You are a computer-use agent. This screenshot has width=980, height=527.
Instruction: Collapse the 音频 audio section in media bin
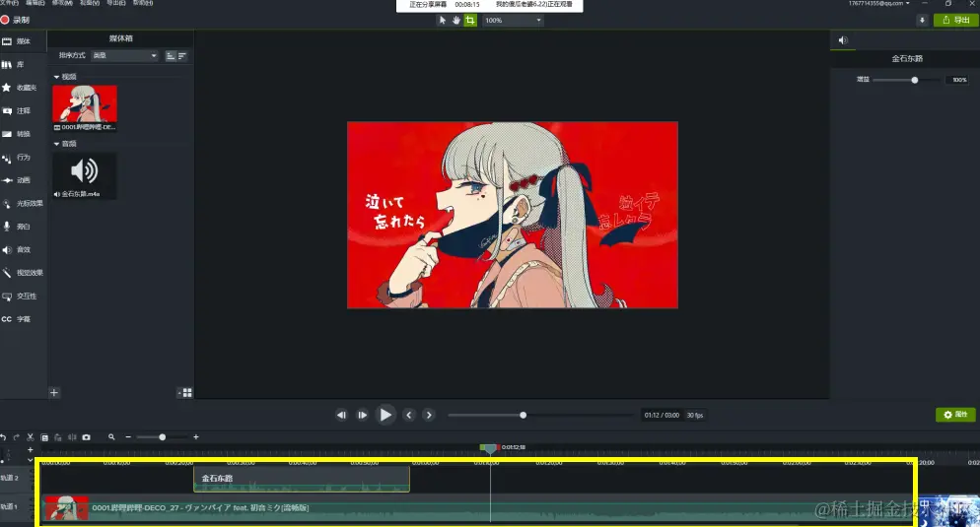(56, 144)
